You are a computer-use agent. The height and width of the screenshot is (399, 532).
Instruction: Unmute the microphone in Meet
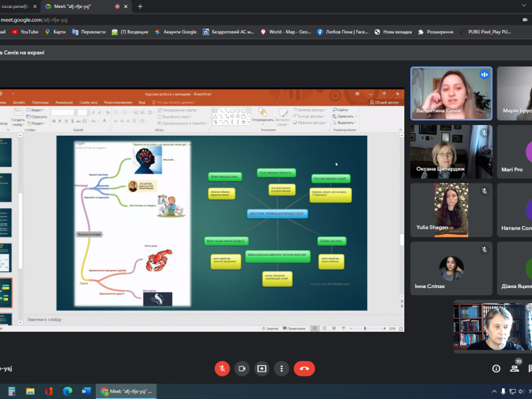pos(222,368)
